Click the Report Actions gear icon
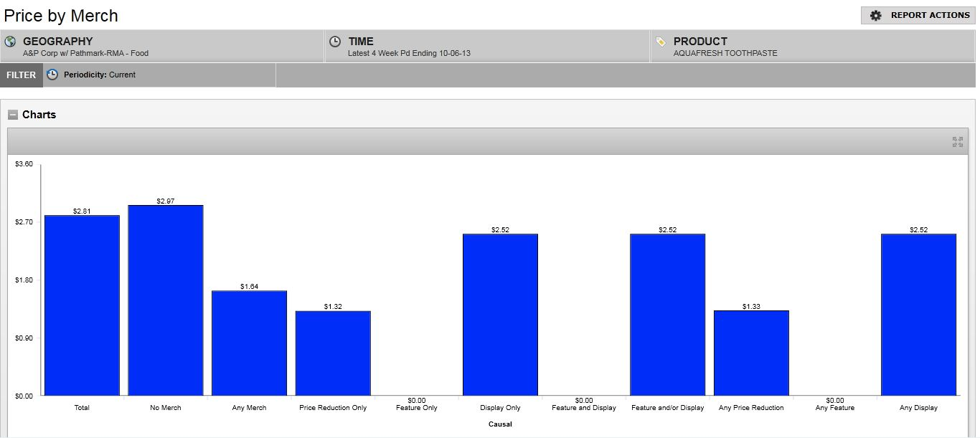 (x=875, y=16)
